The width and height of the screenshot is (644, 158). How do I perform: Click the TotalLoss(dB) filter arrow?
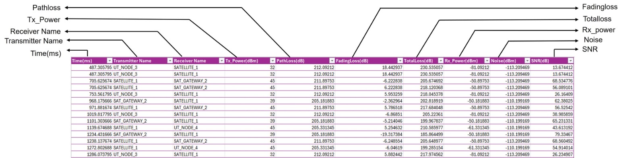coord(441,61)
